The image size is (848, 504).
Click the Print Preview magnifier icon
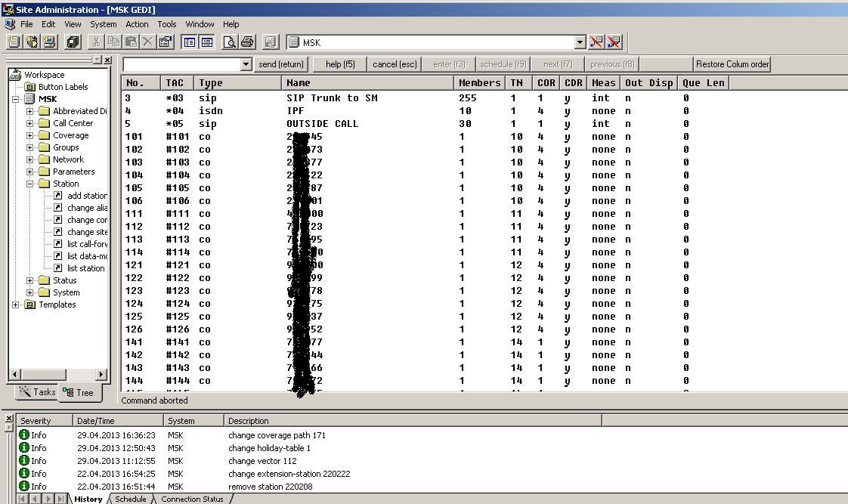[x=229, y=42]
